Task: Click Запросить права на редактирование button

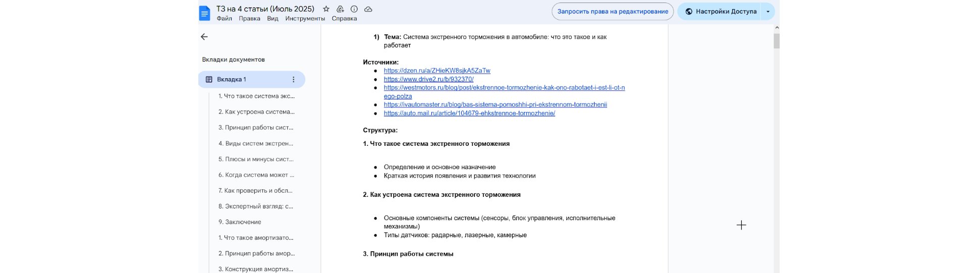Action: [x=613, y=12]
